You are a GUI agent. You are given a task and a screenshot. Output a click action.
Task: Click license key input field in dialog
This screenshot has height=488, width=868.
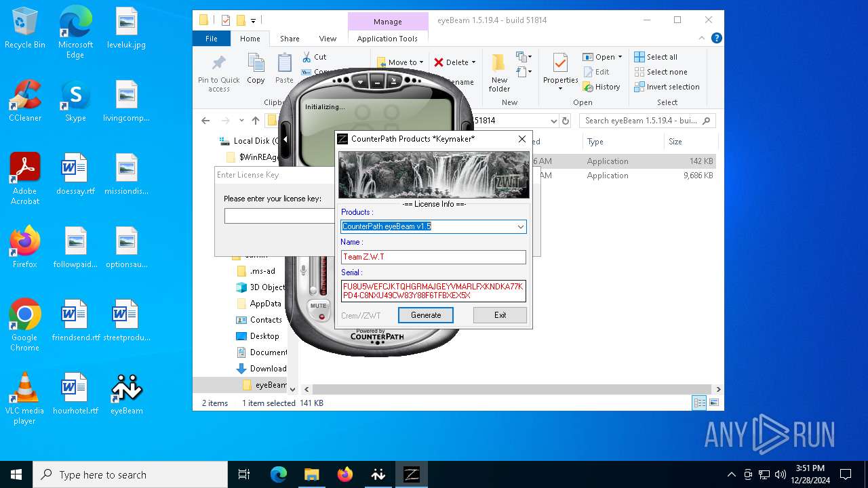tap(279, 216)
